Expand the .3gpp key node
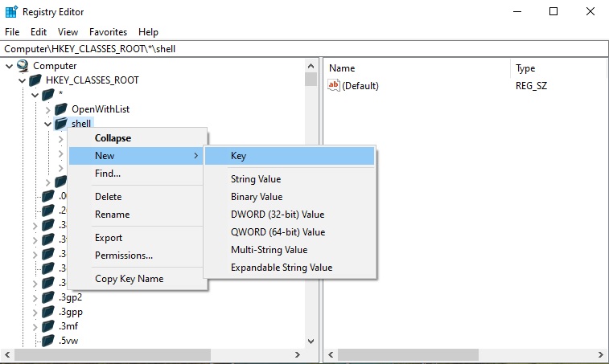 35,312
